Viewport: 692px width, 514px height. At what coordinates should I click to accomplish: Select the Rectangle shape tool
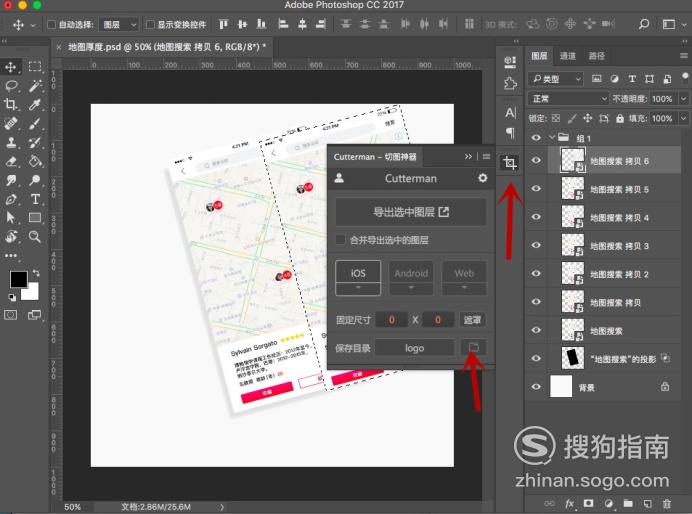point(35,218)
